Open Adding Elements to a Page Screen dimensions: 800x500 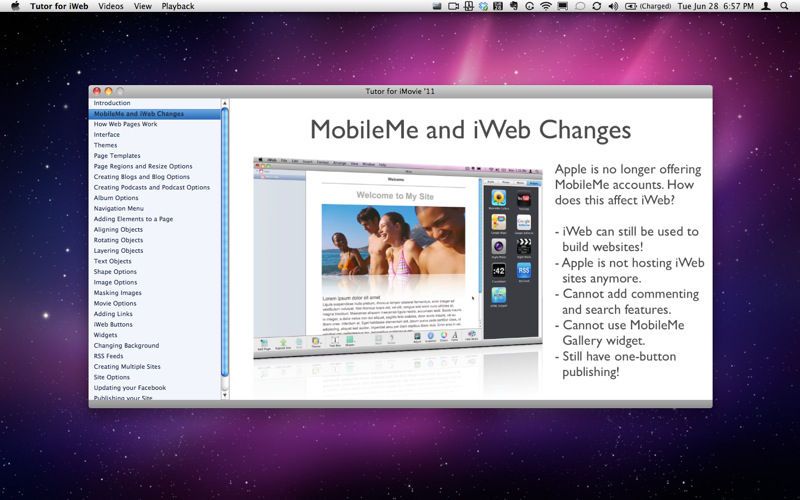click(x=155, y=219)
